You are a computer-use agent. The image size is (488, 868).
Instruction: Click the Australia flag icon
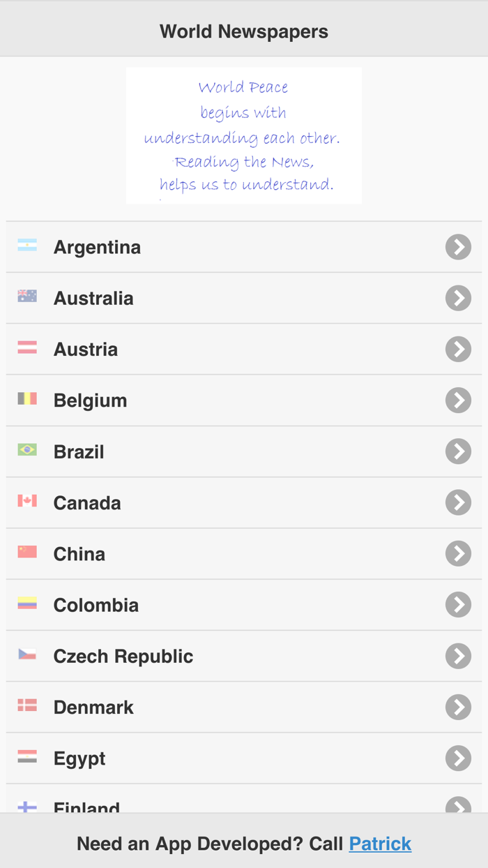(x=26, y=298)
